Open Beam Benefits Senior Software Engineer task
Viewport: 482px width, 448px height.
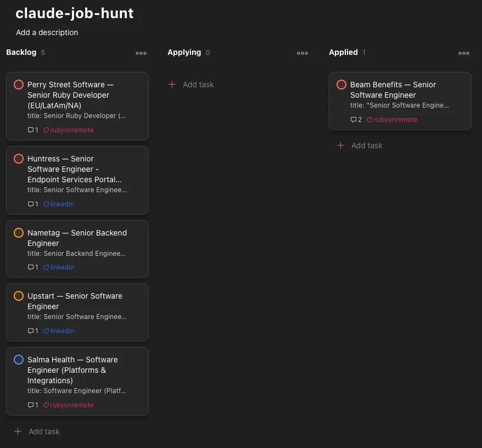pos(393,90)
